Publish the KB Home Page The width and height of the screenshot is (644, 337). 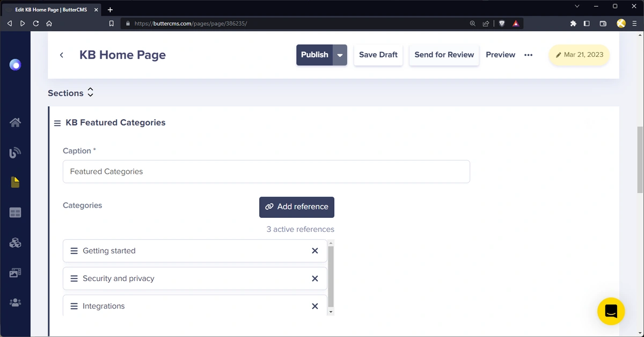(x=314, y=55)
